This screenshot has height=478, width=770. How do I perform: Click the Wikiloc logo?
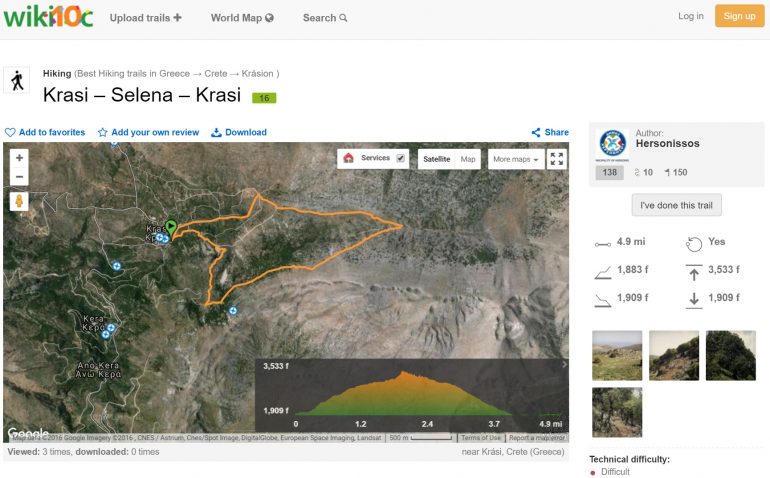[x=48, y=17]
